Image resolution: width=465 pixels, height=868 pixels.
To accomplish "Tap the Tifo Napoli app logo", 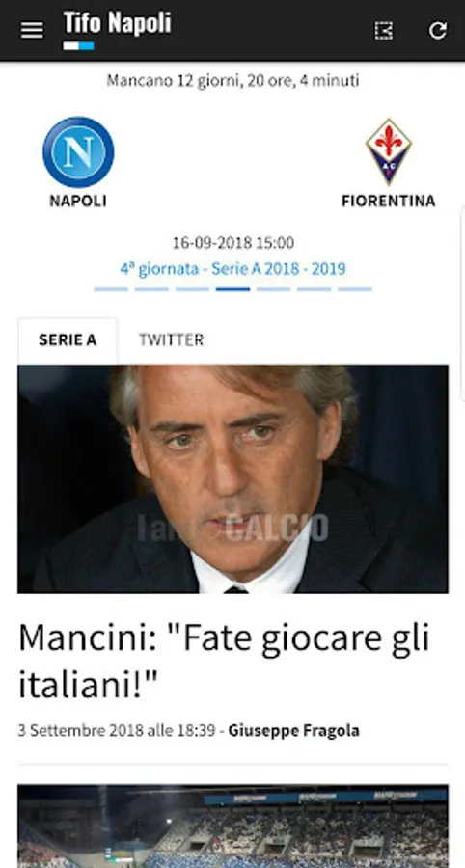I will [x=117, y=30].
